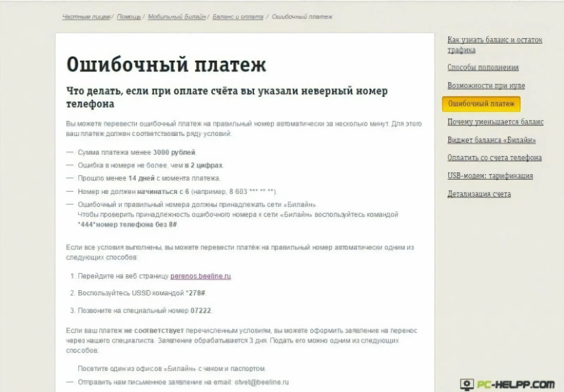Screen dimensions: 564x392
Task: Click the 'Прошло менее 14 дней' condition
Action: point(149,178)
